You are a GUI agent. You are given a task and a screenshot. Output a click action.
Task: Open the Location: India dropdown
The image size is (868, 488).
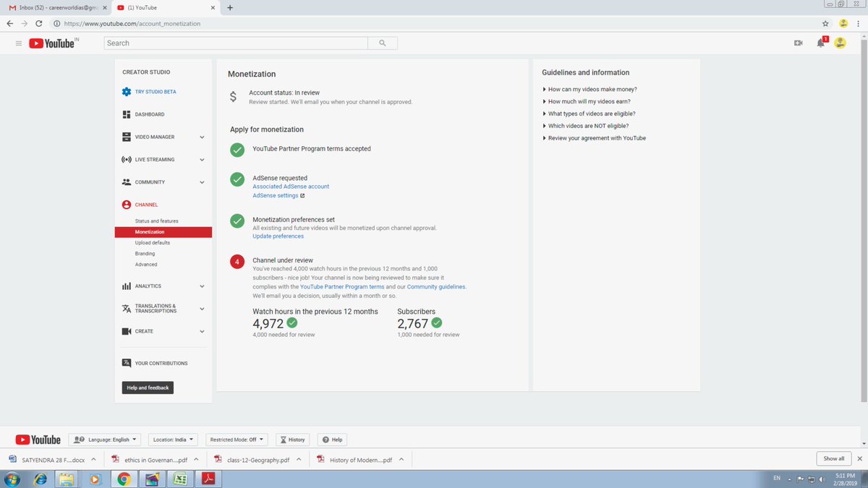(x=174, y=440)
